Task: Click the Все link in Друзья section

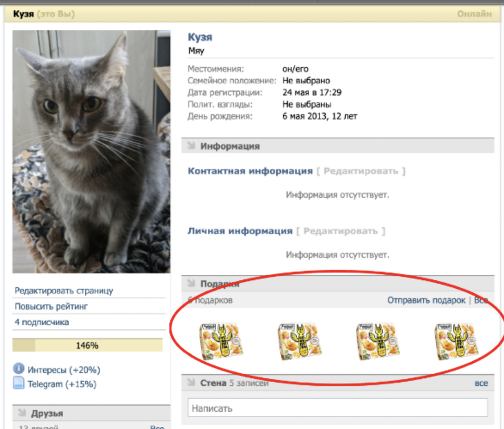Action: tap(157, 427)
